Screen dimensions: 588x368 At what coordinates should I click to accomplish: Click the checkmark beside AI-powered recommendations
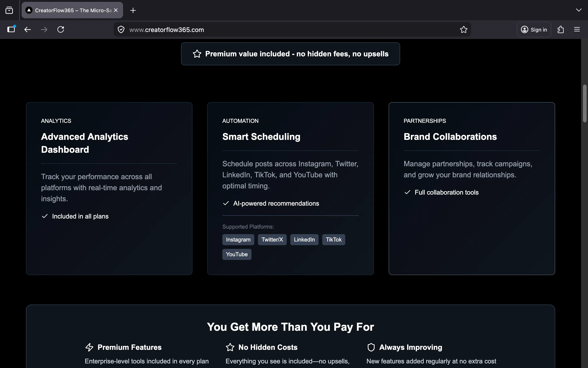click(226, 203)
